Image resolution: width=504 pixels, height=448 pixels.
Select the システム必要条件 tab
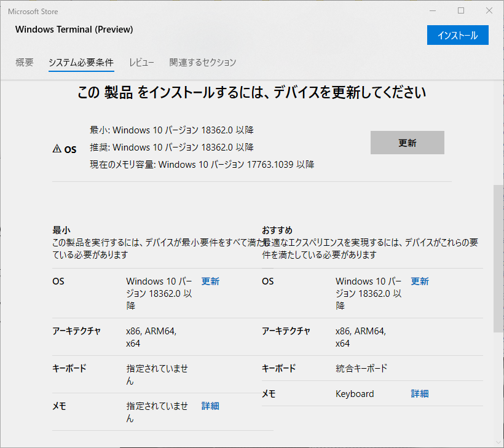81,62
